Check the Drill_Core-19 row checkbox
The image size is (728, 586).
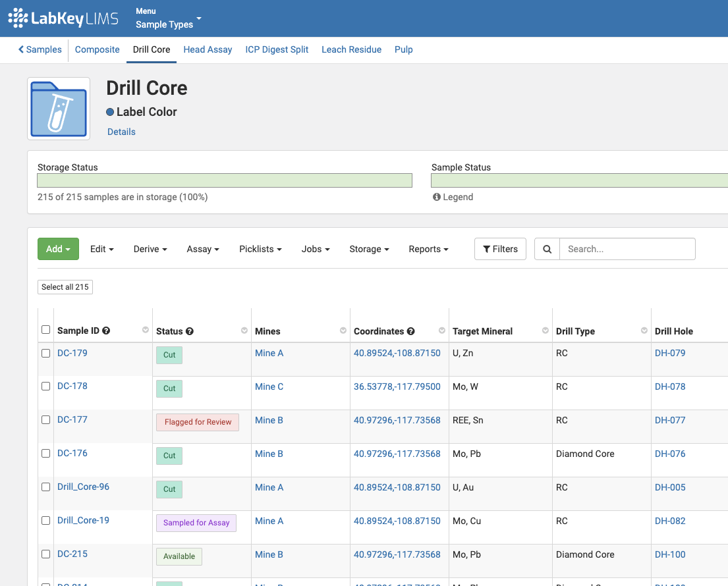click(45, 521)
